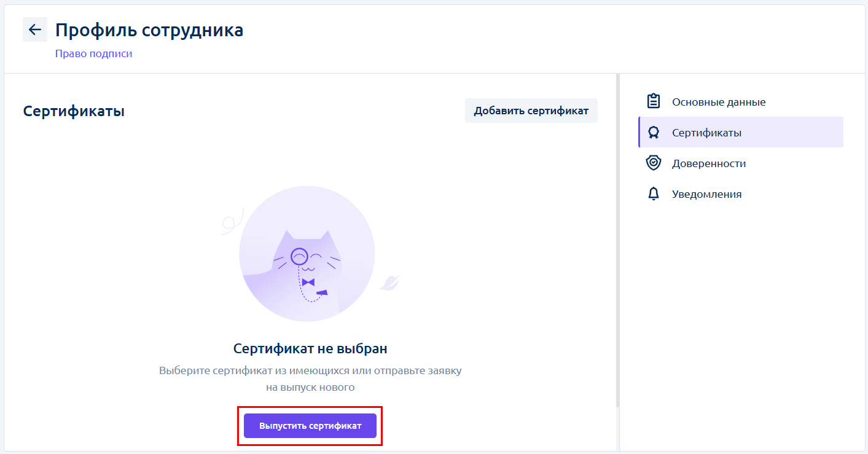Click the ribbon badge icon for Сертификаты

coord(654,133)
